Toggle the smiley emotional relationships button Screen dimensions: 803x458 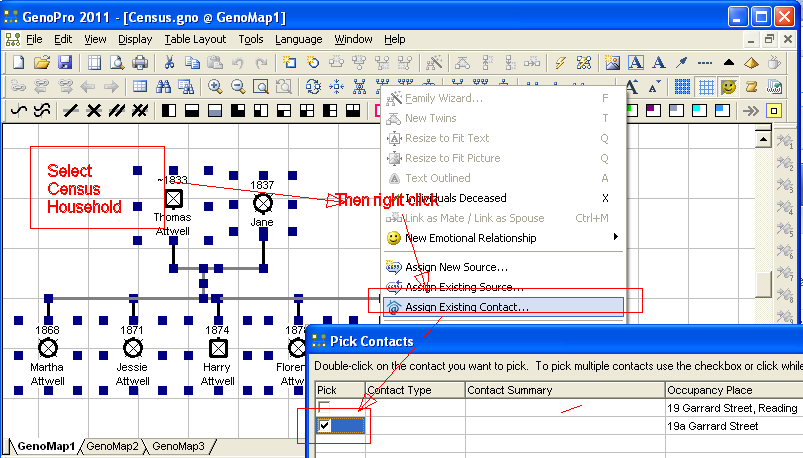[728, 86]
